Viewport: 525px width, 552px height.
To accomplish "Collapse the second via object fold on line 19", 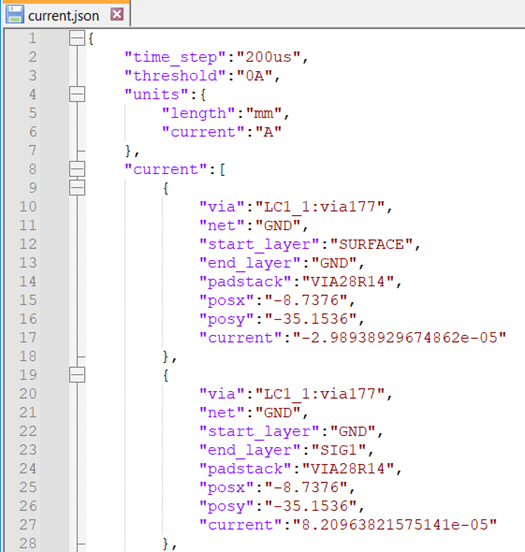I will 77,375.
